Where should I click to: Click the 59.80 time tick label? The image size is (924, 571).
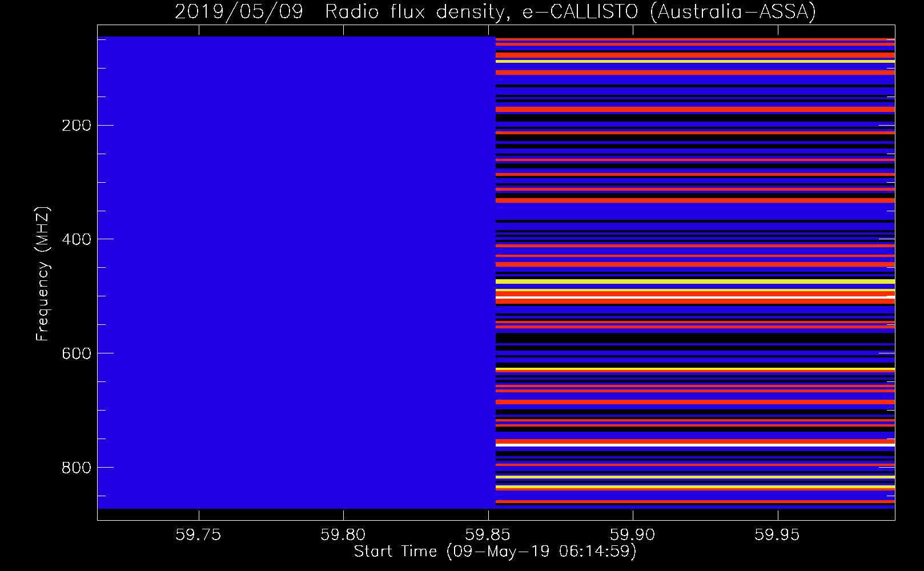click(x=343, y=534)
